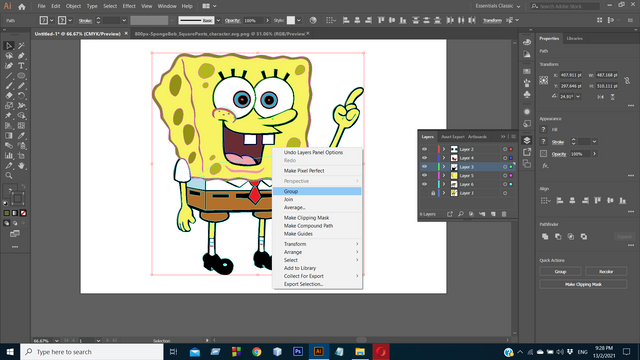640x360 pixels.
Task: Click Make Clipping Mask button in Quick Actions
Action: tap(583, 284)
